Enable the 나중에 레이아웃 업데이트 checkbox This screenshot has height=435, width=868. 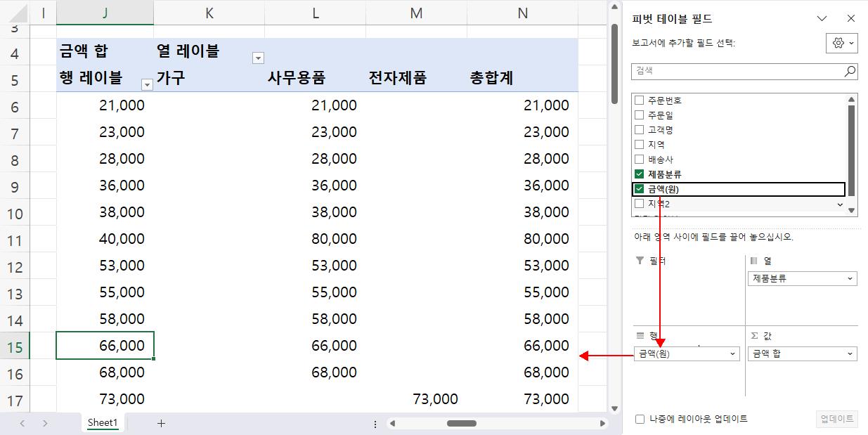click(x=640, y=418)
